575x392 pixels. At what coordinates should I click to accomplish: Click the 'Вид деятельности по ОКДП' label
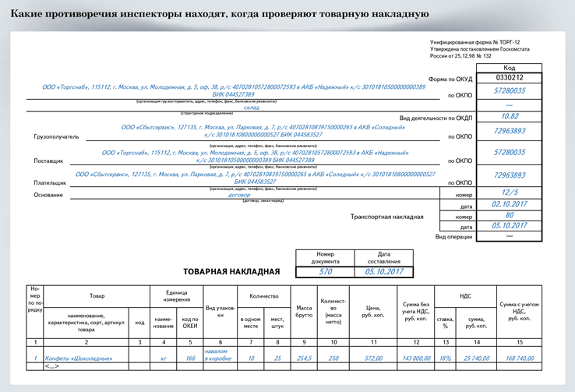tap(436, 118)
